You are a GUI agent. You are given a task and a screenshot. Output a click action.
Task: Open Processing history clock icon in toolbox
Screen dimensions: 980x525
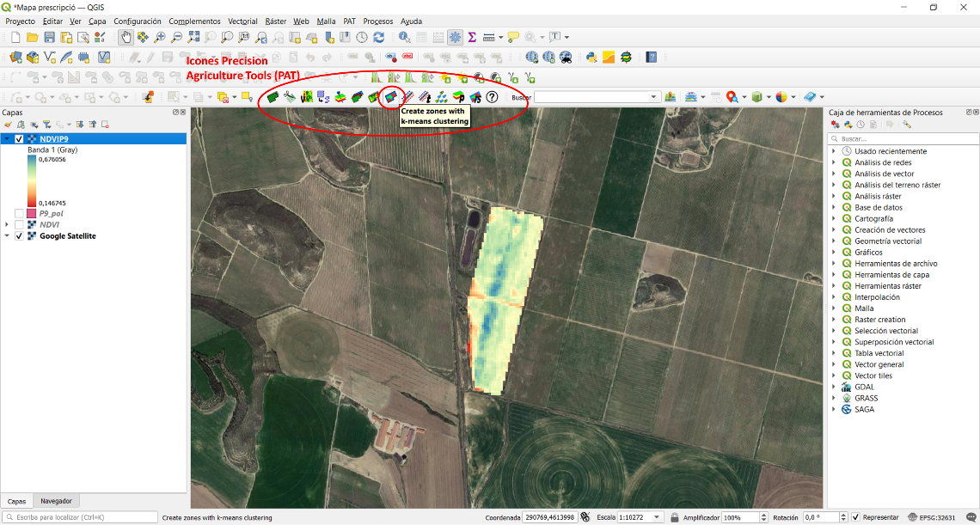coord(862,125)
